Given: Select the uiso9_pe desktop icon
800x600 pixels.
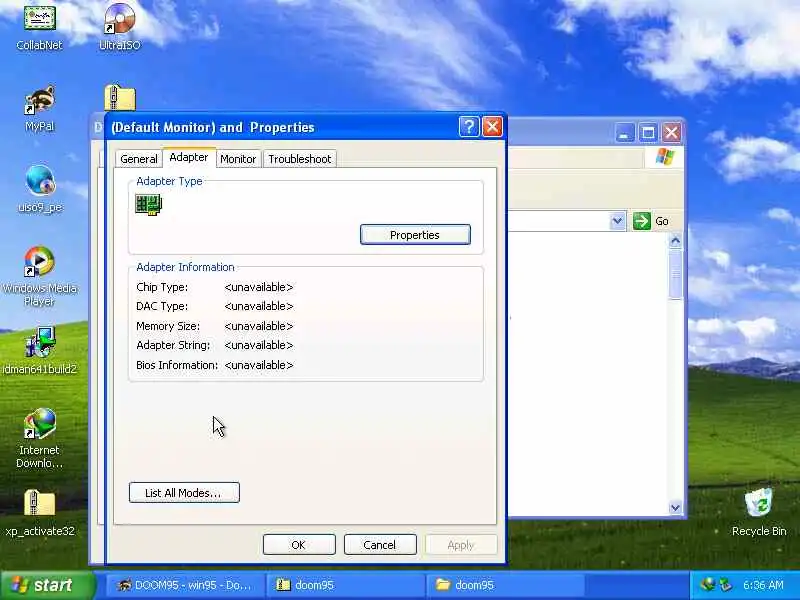Looking at the screenshot, I should point(40,189).
